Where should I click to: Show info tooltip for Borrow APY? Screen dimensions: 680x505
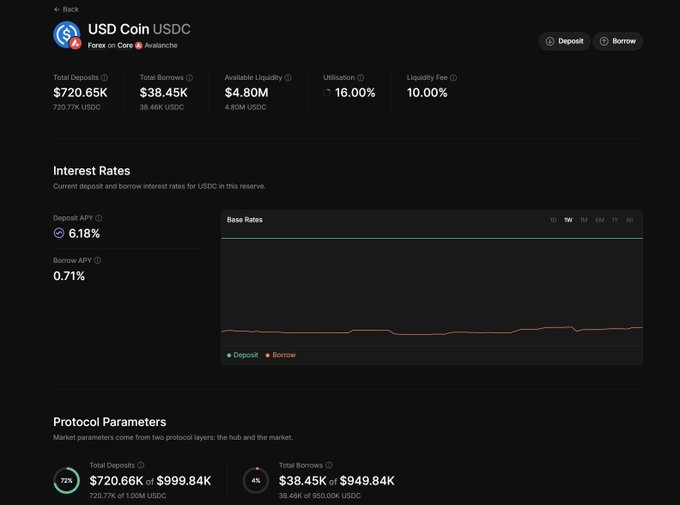pos(98,260)
